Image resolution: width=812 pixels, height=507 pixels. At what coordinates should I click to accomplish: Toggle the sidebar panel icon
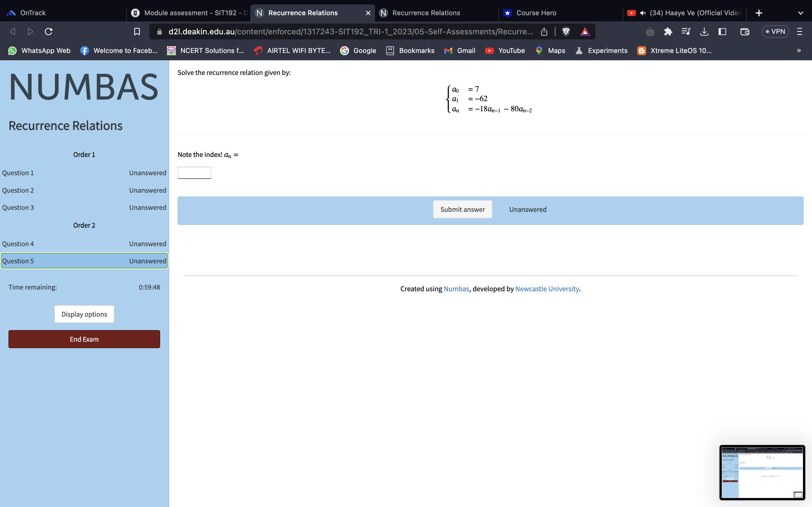pyautogui.click(x=722, y=32)
